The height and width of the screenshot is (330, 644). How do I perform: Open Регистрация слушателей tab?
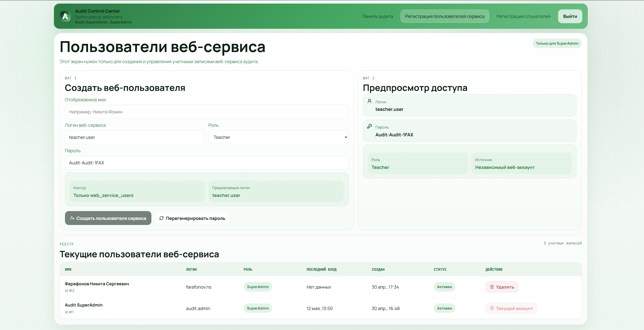pos(523,16)
